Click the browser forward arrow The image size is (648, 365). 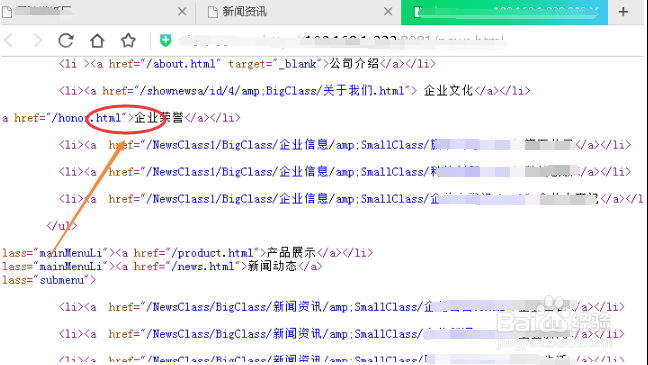(37, 41)
